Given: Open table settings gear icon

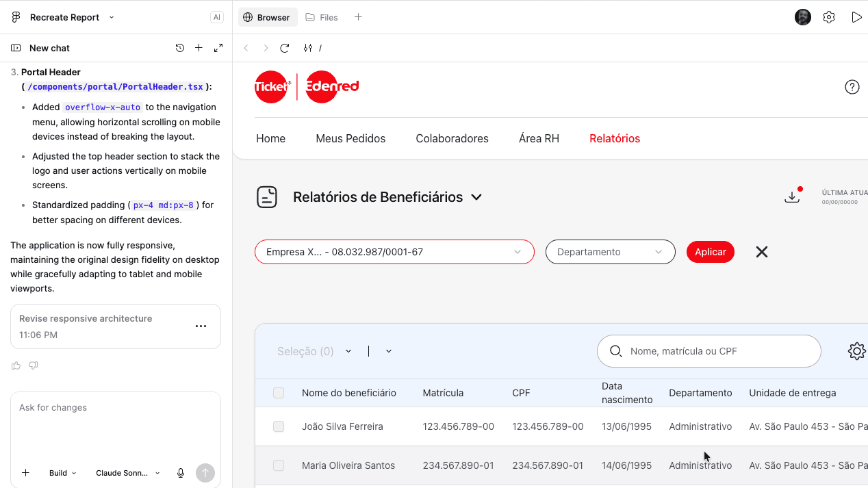Looking at the screenshot, I should tap(857, 351).
